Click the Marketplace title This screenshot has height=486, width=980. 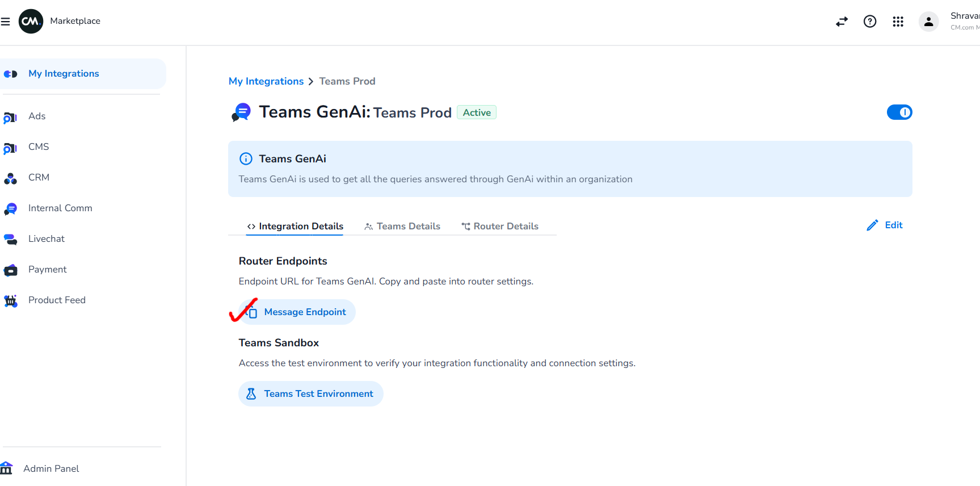(75, 21)
